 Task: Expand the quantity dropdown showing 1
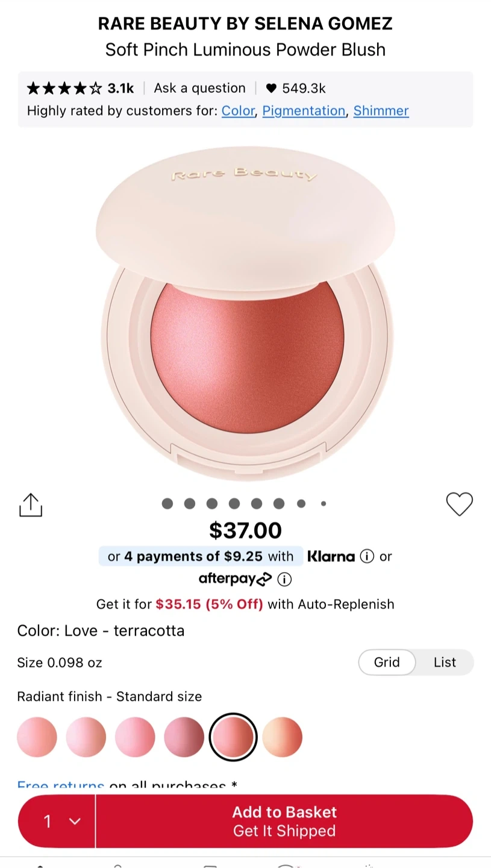[57, 821]
